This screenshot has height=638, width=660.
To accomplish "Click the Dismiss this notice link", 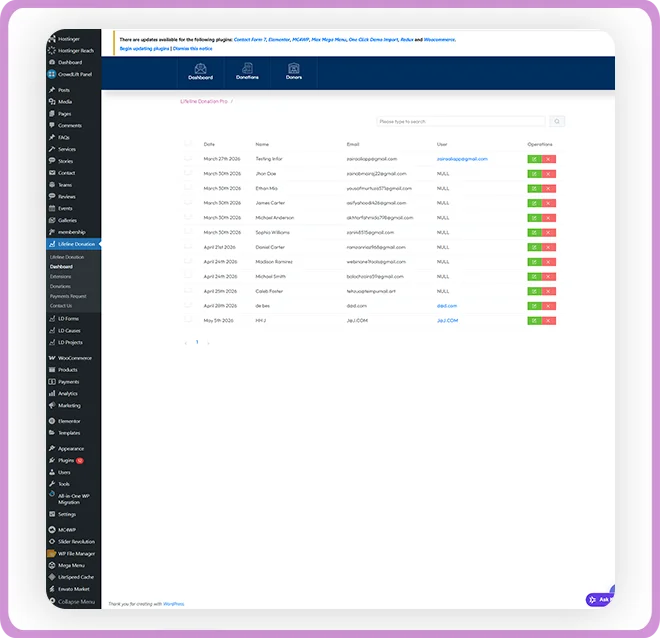I will pyautogui.click(x=193, y=49).
